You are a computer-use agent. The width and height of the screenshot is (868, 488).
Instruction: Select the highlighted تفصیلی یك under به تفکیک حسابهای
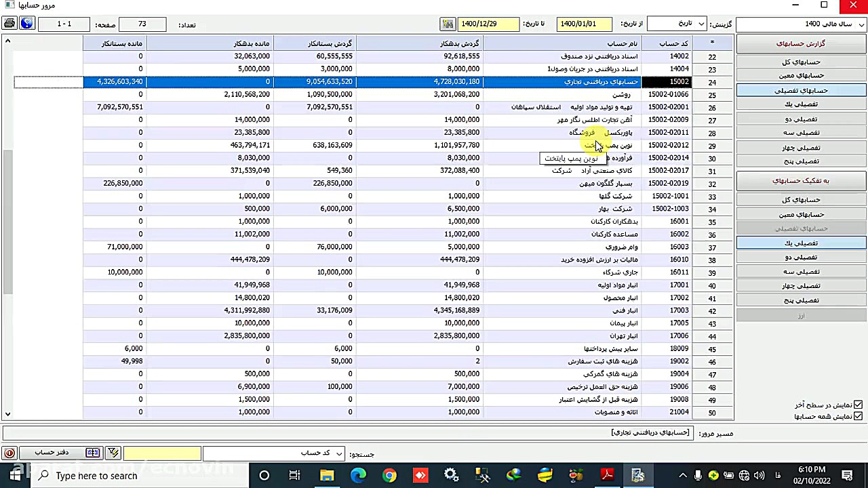(x=801, y=243)
